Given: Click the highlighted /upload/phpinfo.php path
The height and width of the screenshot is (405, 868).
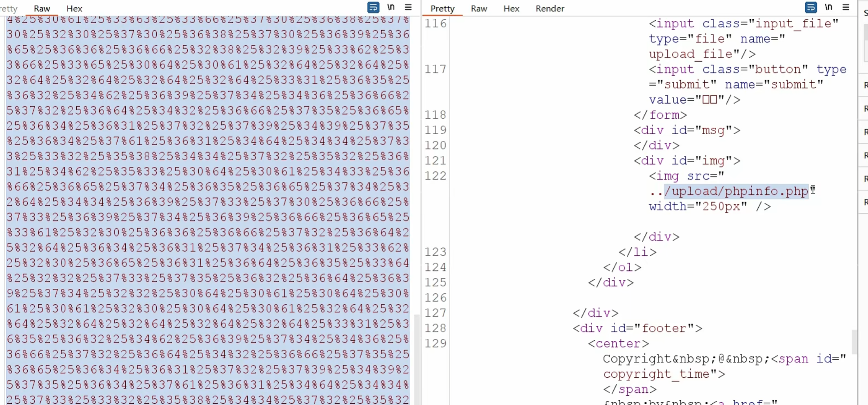Looking at the screenshot, I should (736, 191).
